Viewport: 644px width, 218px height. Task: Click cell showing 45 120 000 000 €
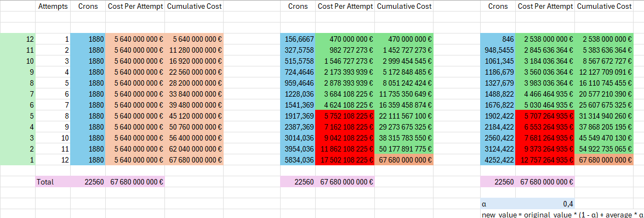pyautogui.click(x=194, y=116)
